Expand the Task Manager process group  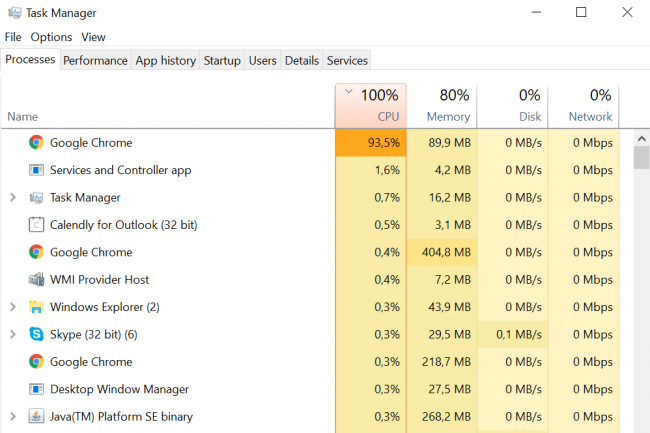coord(13,198)
